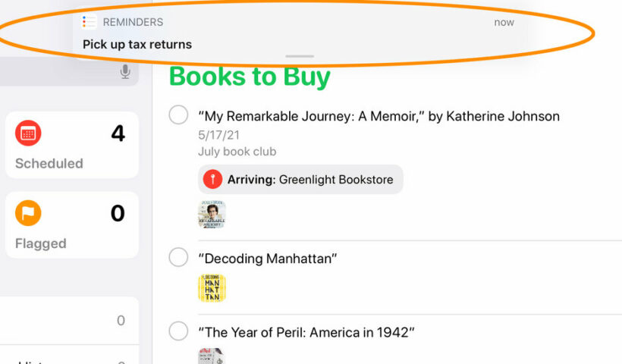Click the 5/17/21 due date

[218, 135]
